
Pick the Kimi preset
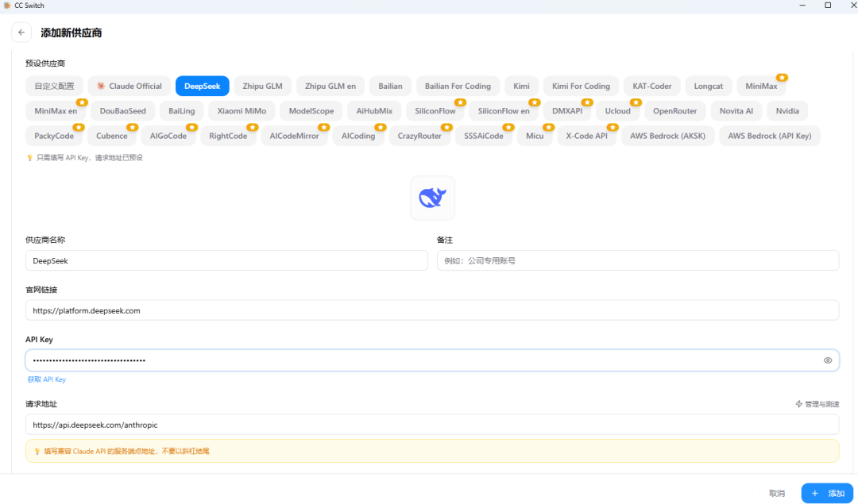(521, 86)
